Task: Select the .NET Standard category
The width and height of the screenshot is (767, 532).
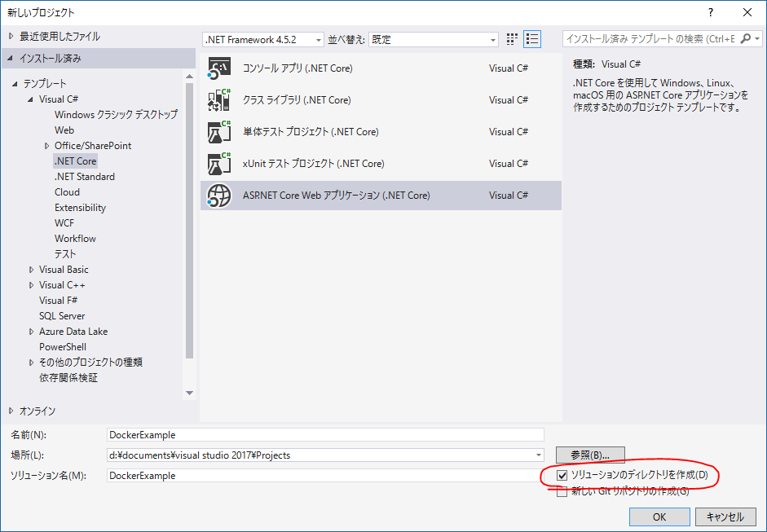Action: pyautogui.click(x=85, y=177)
